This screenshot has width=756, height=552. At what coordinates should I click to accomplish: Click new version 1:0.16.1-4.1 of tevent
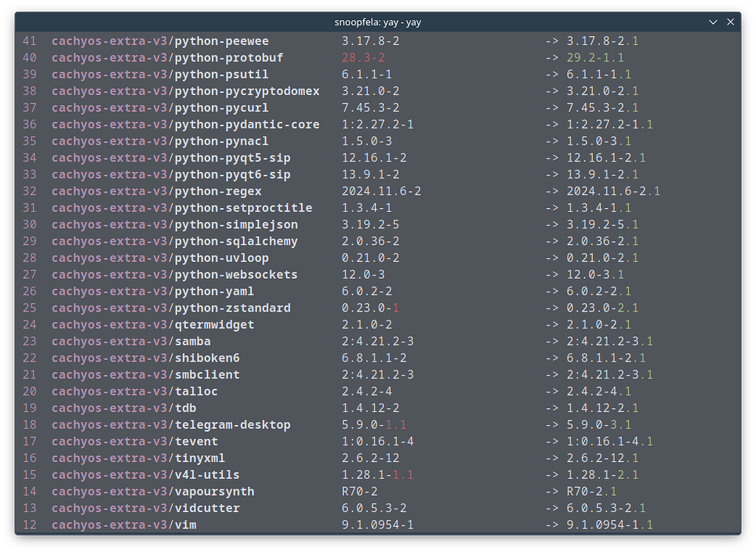click(609, 441)
